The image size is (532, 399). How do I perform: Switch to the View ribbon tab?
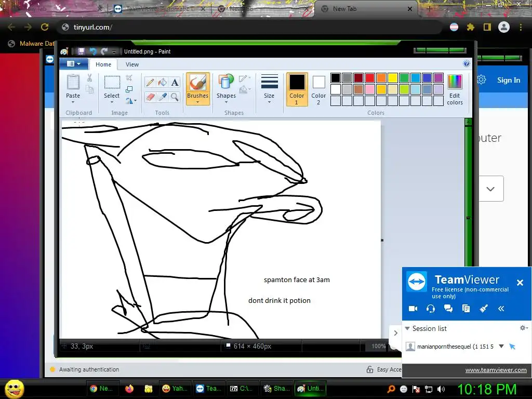pyautogui.click(x=132, y=64)
